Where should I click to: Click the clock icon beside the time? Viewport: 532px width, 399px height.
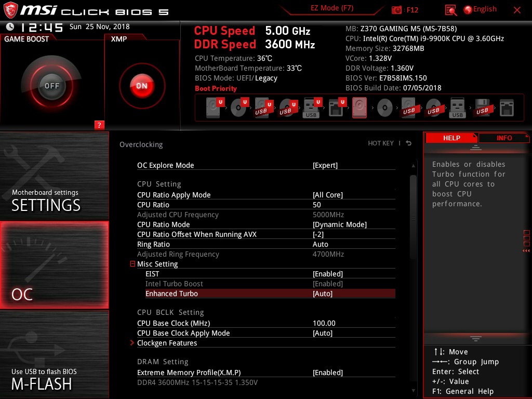[x=10, y=26]
